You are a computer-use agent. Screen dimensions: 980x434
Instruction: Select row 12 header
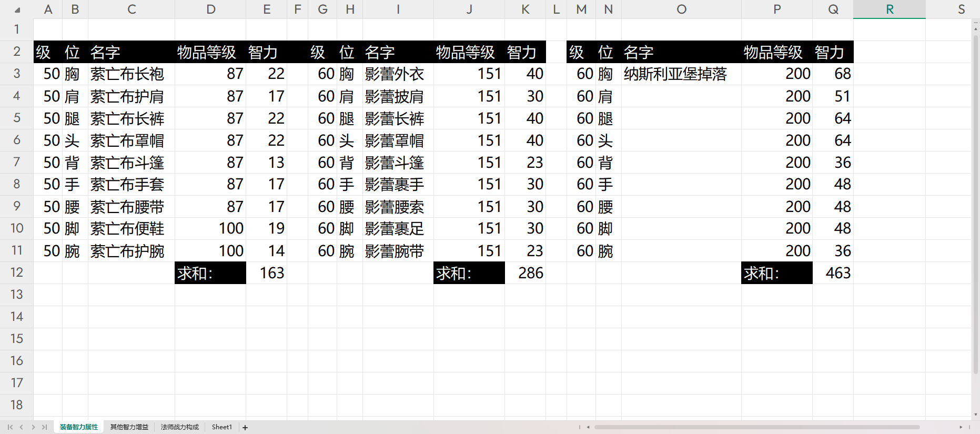tap(17, 272)
